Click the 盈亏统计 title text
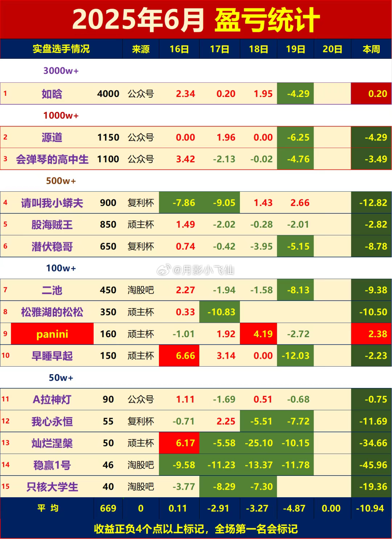The width and height of the screenshot is (392, 539). 267,20
